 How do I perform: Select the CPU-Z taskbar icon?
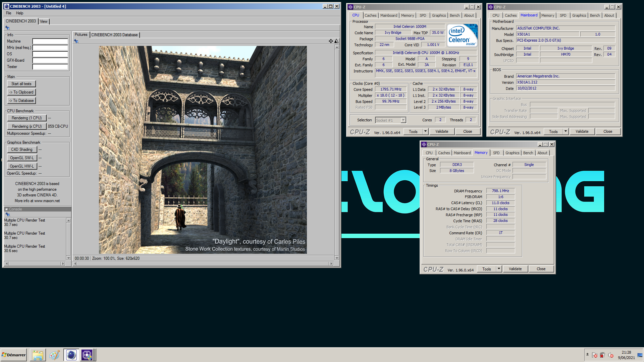(87, 355)
